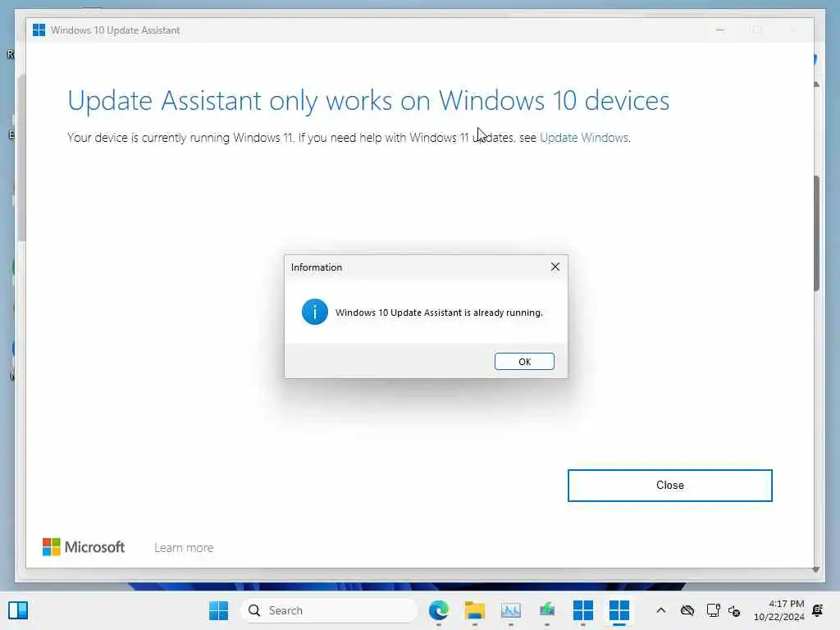840x630 pixels.
Task: Click 'Windows 10 Update Assistant is already running.' message
Action: (x=439, y=313)
